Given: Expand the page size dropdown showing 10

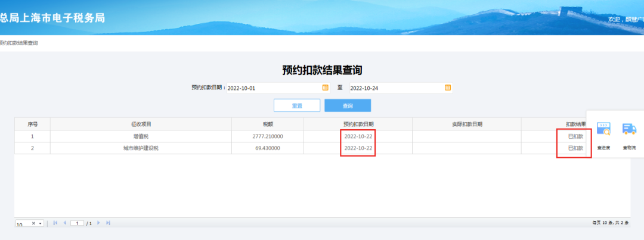Looking at the screenshot, I should (41, 223).
